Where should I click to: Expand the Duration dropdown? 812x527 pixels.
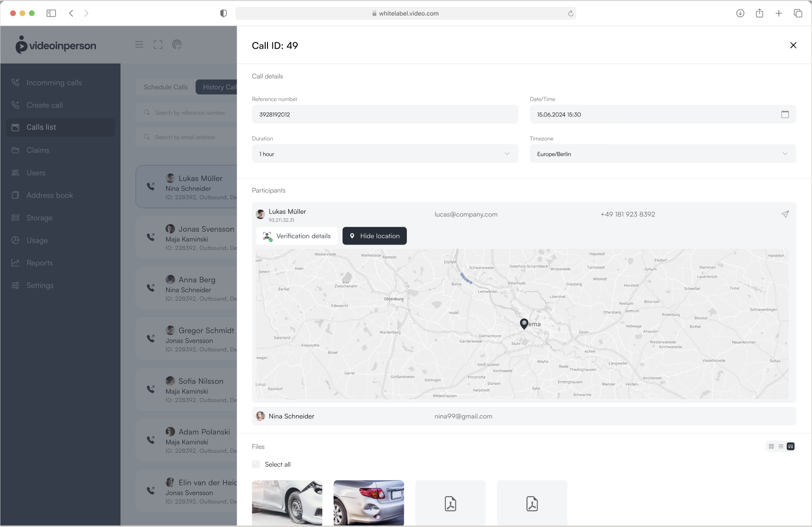(385, 154)
